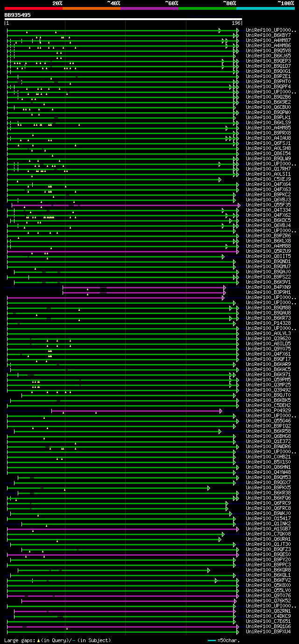Select the UniRef100_B9QES0 label

[268, 554]
